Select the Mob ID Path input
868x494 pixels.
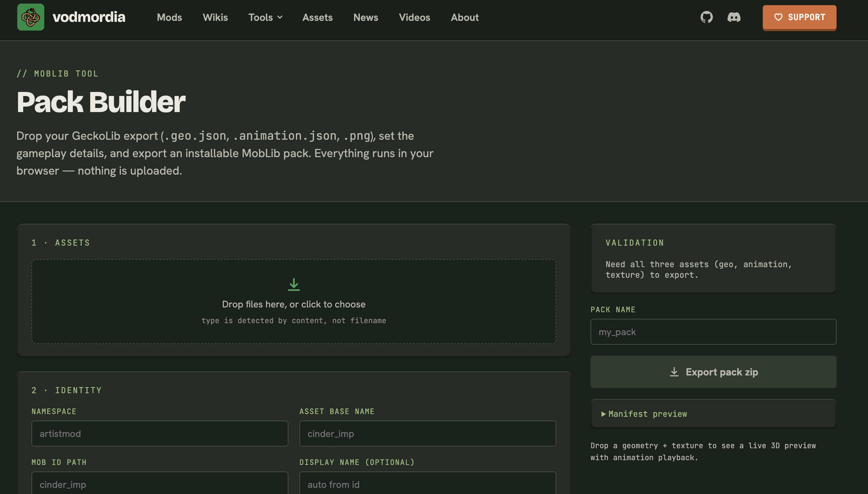pyautogui.click(x=160, y=483)
